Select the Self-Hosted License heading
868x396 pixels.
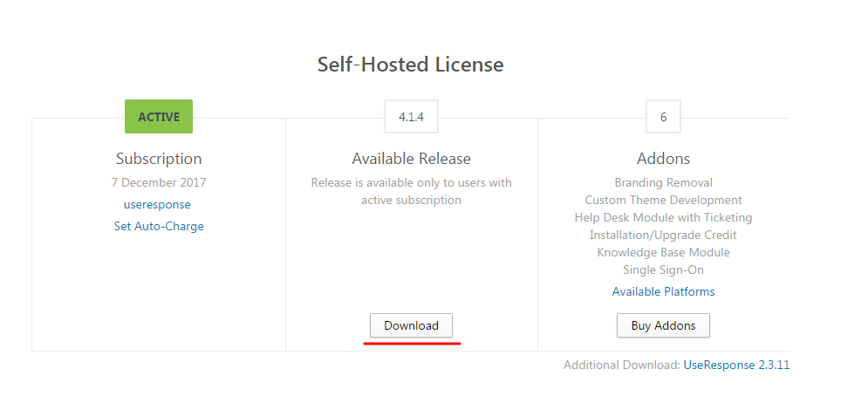tap(411, 65)
